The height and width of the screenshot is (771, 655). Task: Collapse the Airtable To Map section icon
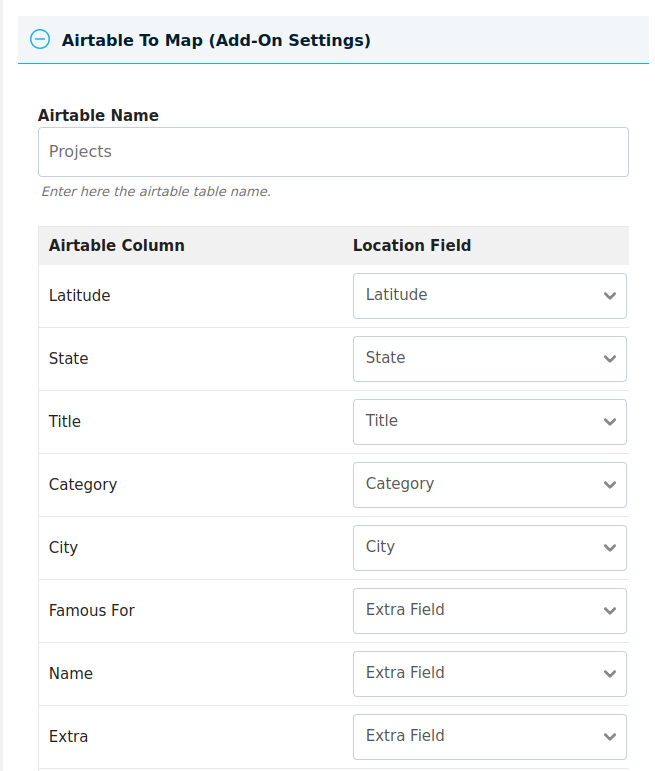(40, 39)
